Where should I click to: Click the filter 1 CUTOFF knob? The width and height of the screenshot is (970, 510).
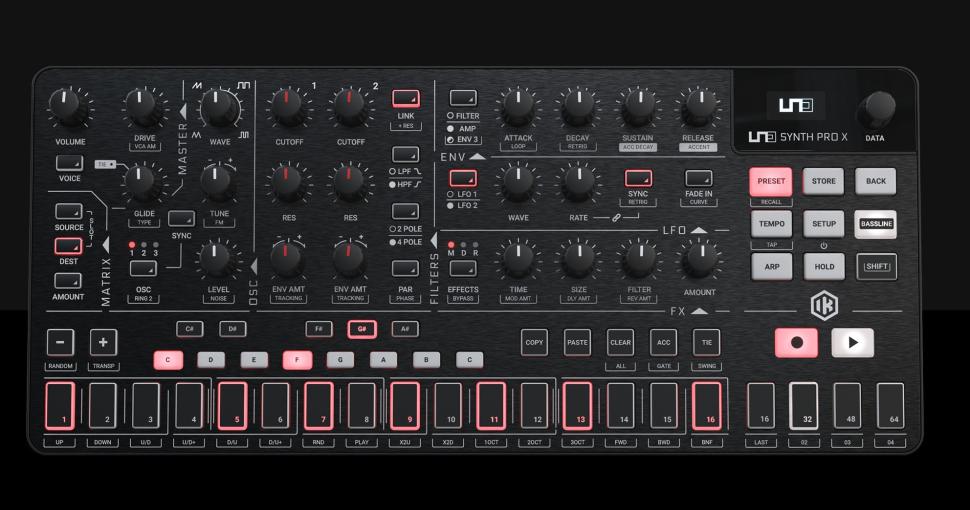(287, 107)
